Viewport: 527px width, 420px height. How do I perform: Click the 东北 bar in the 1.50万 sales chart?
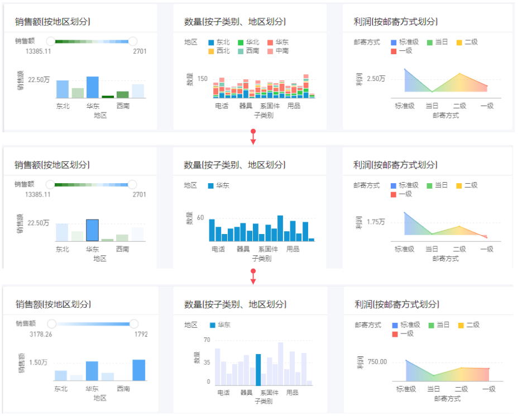click(x=61, y=375)
